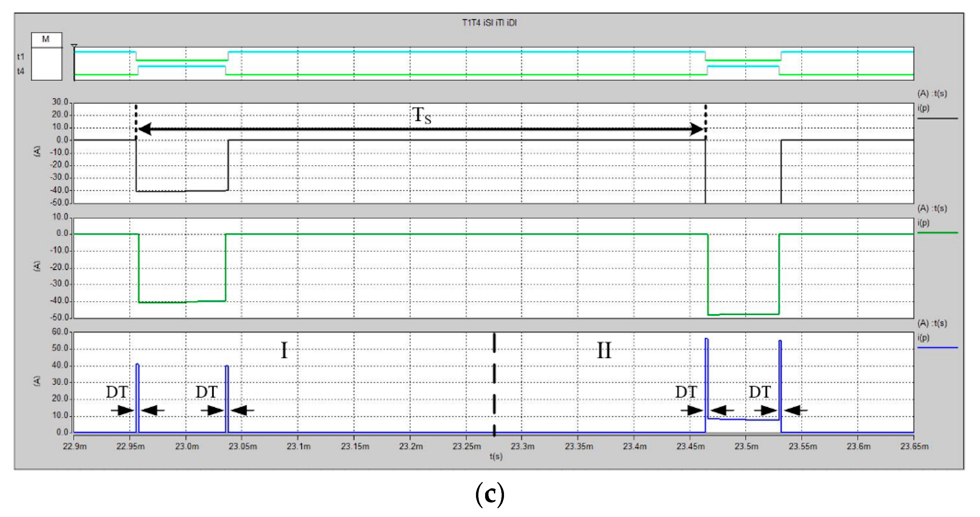Select the t4 digital signal label

click(x=21, y=71)
